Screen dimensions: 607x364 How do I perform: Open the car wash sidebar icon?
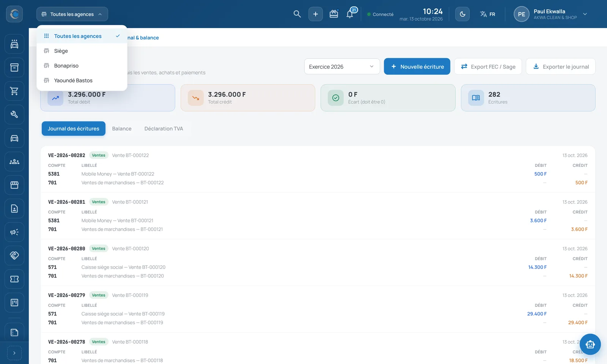pyautogui.click(x=14, y=44)
